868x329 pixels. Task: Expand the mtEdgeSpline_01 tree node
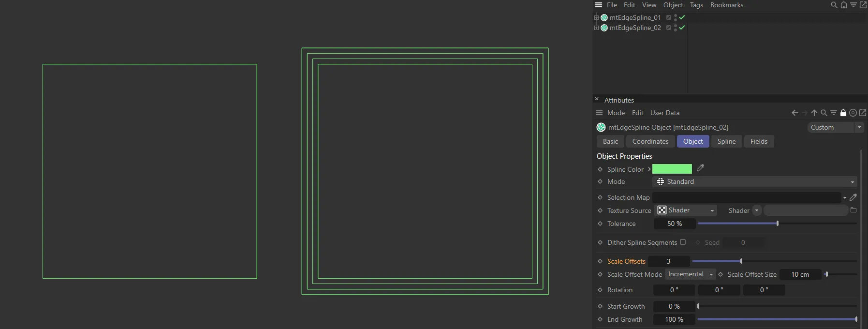click(596, 17)
